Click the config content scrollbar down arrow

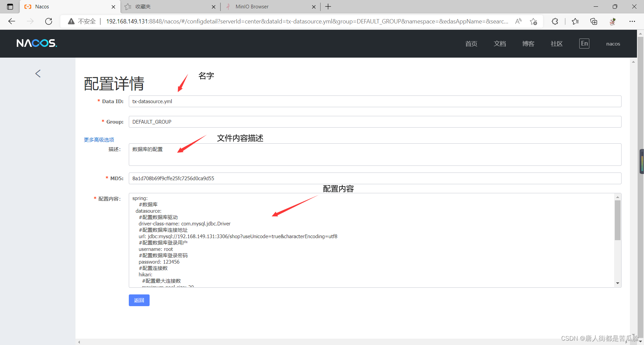point(618,283)
